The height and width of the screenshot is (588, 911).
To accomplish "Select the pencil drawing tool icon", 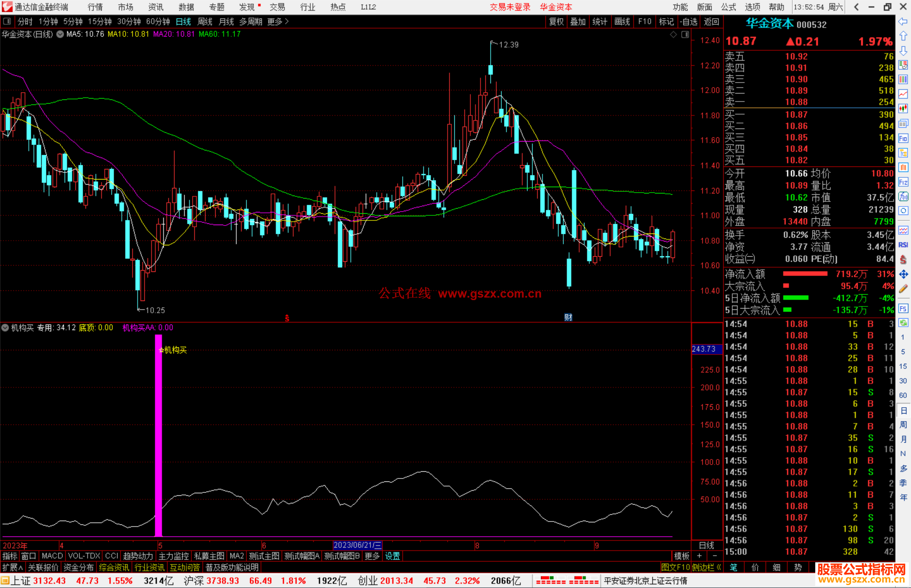I will tap(903, 289).
